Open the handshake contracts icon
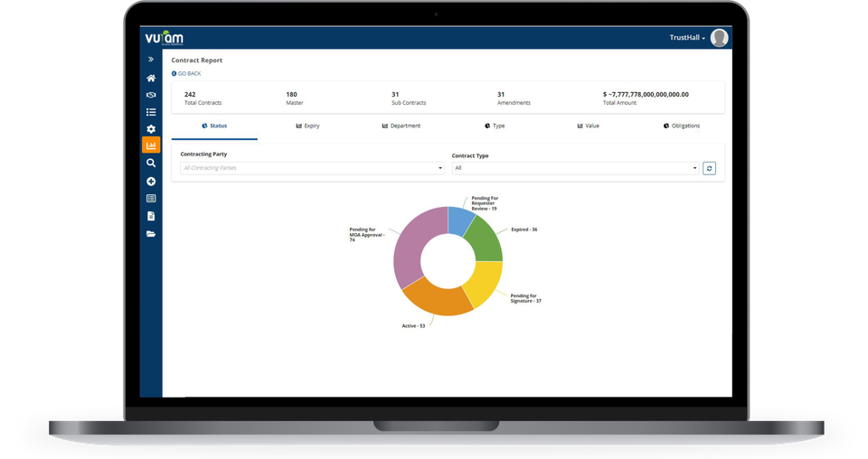The width and height of the screenshot is (868, 459). (x=151, y=95)
